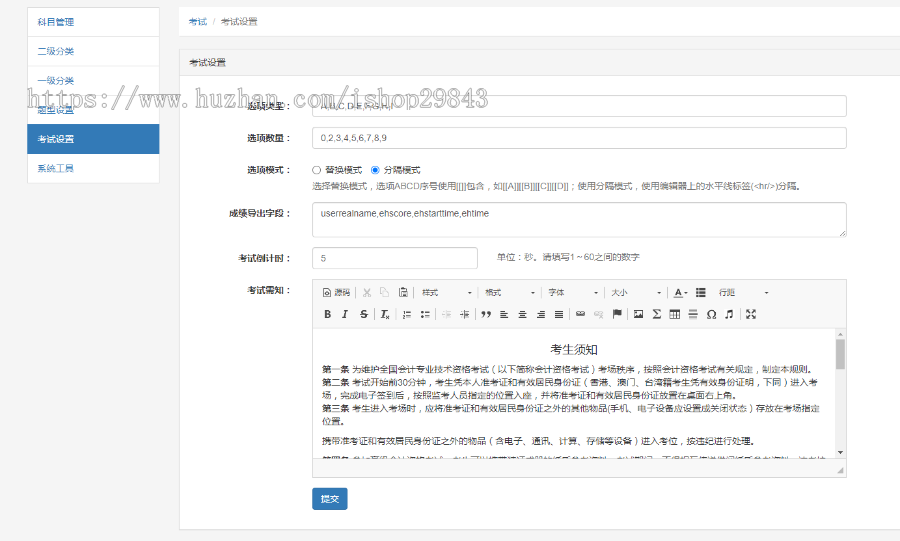Click the insert image icon

pos(638,314)
